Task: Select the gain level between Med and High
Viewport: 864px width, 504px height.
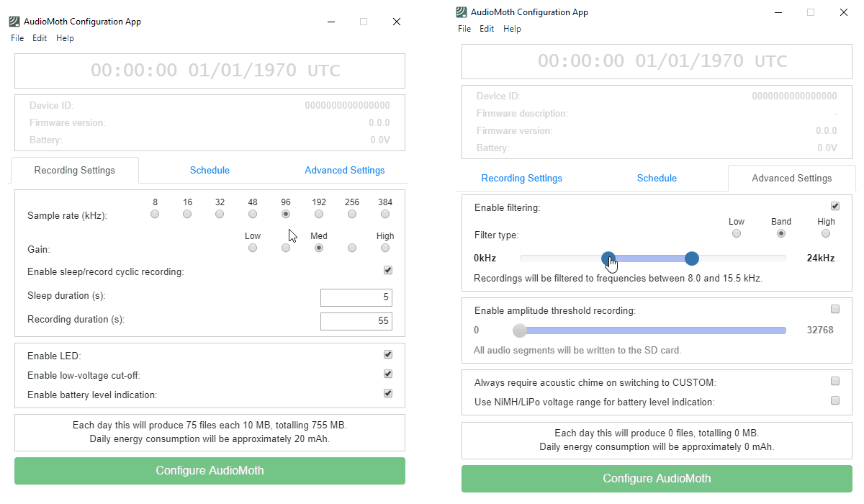Action: click(352, 248)
